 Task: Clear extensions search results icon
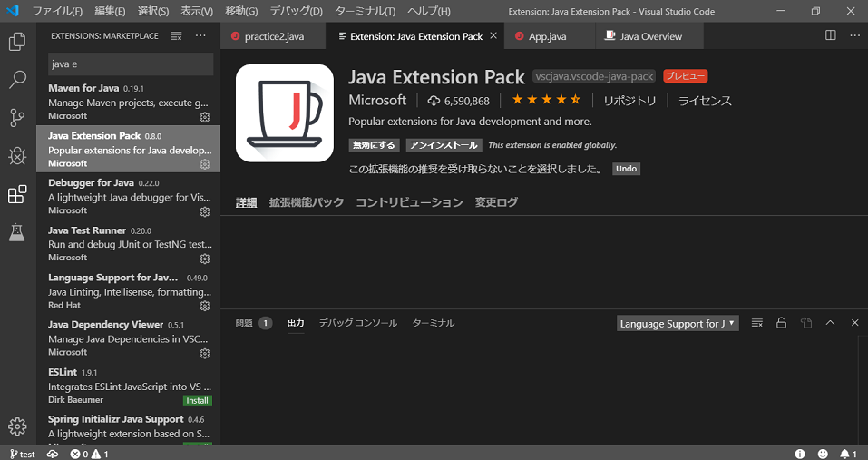(x=176, y=36)
